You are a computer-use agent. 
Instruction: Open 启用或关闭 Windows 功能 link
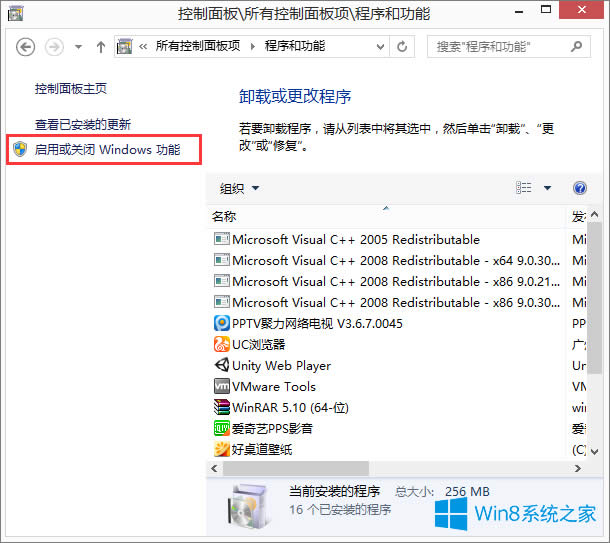point(107,150)
